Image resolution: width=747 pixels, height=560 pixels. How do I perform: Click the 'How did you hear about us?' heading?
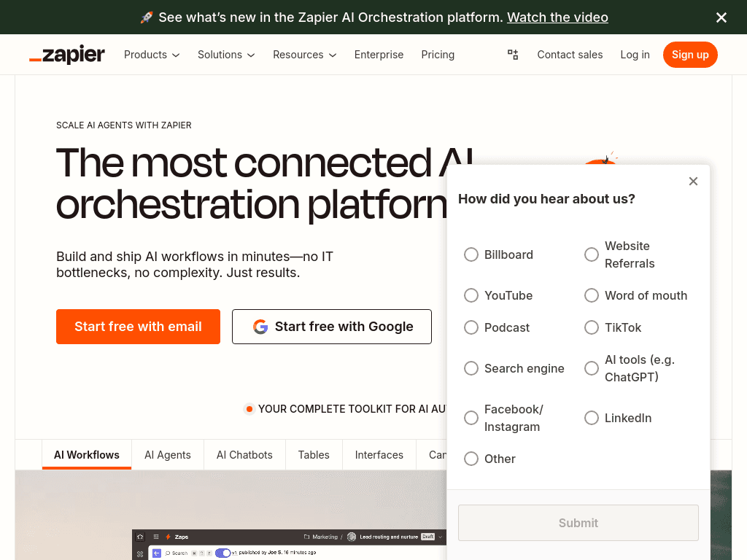(546, 199)
